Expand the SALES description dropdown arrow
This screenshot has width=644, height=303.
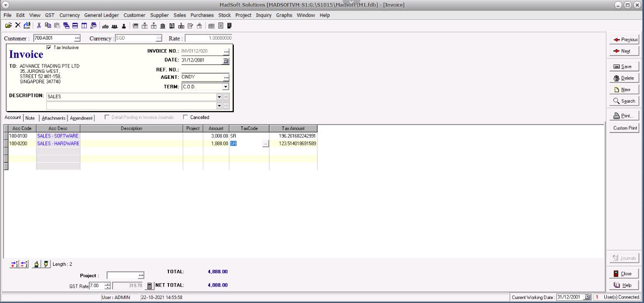(x=219, y=97)
